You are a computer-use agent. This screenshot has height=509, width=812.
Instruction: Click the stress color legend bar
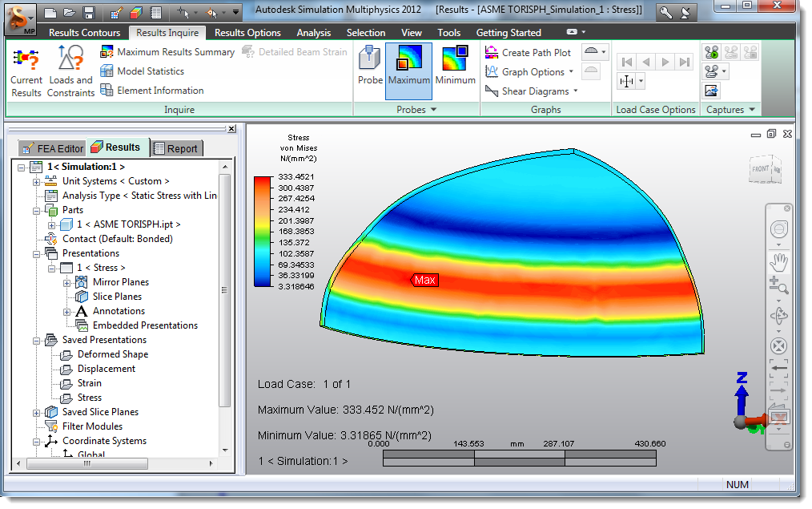(263, 232)
